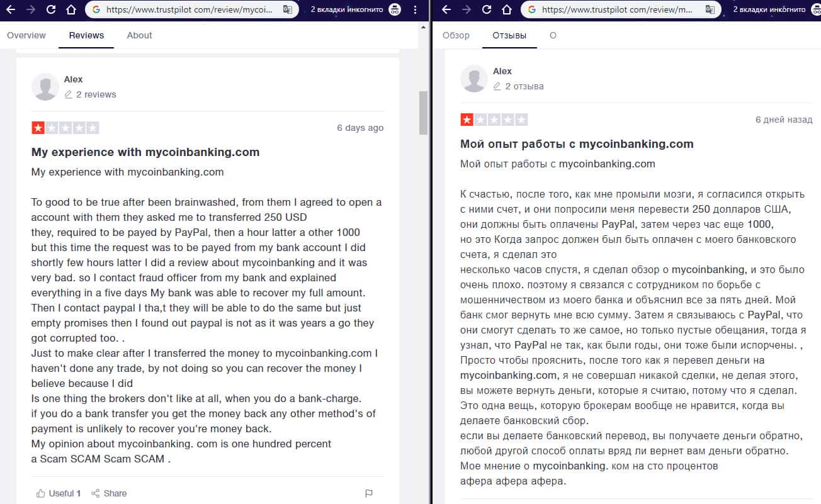Image resolution: width=821 pixels, height=504 pixels.
Task: Open Alex's '2 reviews' link
Action: pos(96,94)
